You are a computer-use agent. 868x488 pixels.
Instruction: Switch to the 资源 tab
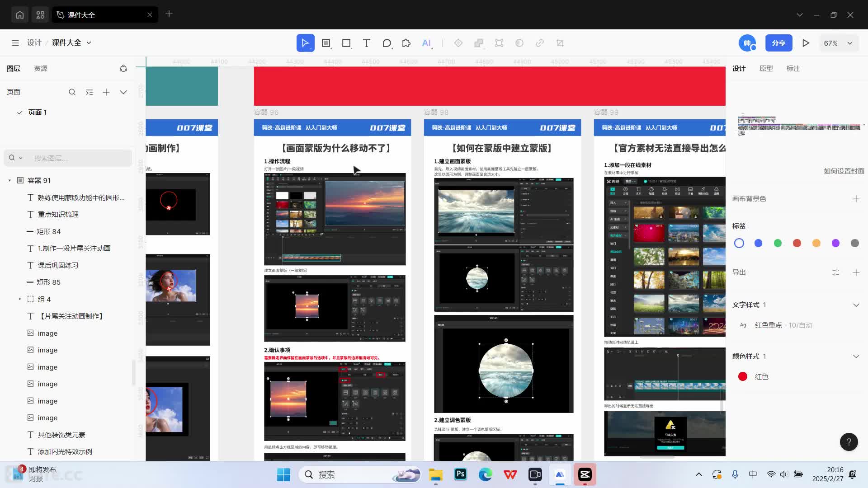41,69
